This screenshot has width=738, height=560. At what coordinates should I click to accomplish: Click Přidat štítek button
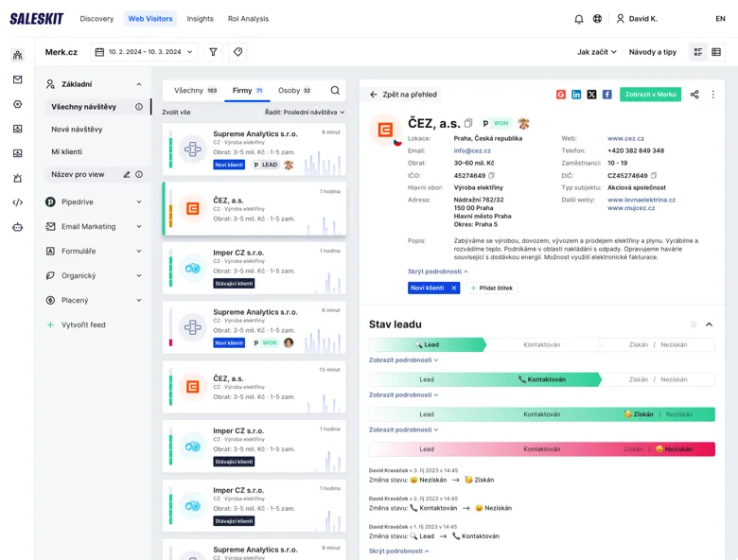(492, 288)
